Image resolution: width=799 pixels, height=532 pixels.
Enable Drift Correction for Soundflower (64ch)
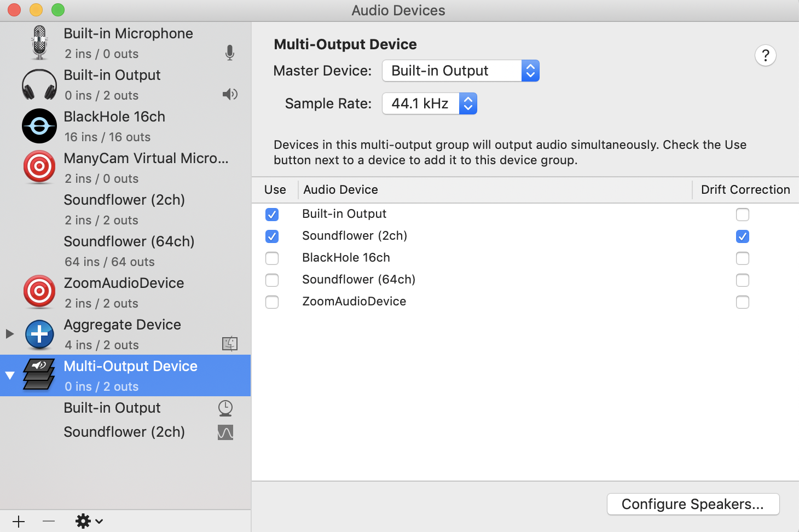point(743,280)
